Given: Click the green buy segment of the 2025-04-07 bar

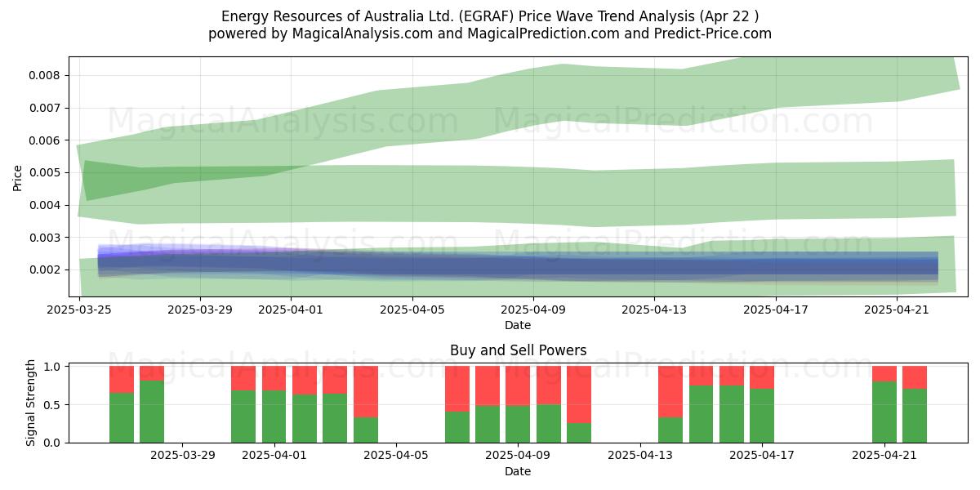Looking at the screenshot, I should tap(457, 427).
